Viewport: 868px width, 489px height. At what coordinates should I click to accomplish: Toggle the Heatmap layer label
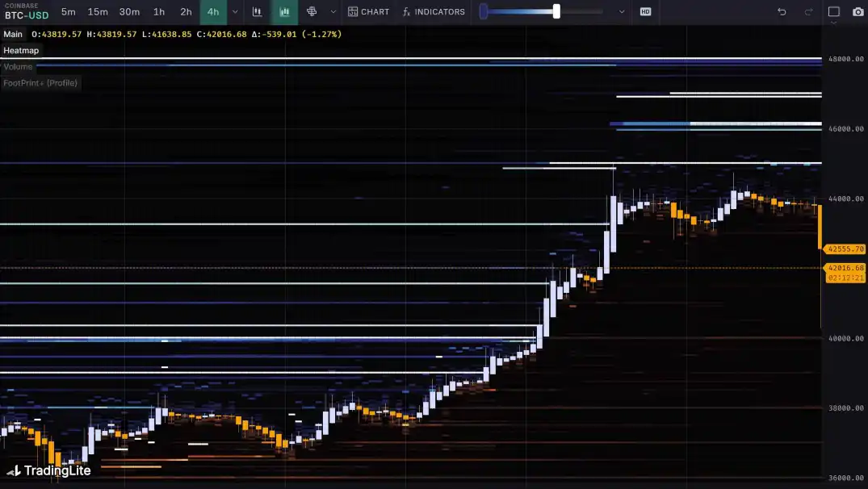click(21, 51)
